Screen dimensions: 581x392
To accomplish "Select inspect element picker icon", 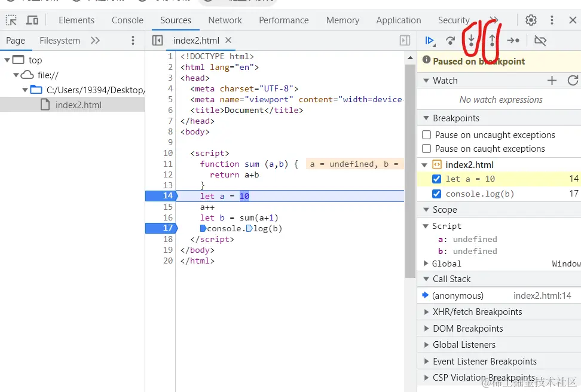I will coord(11,20).
